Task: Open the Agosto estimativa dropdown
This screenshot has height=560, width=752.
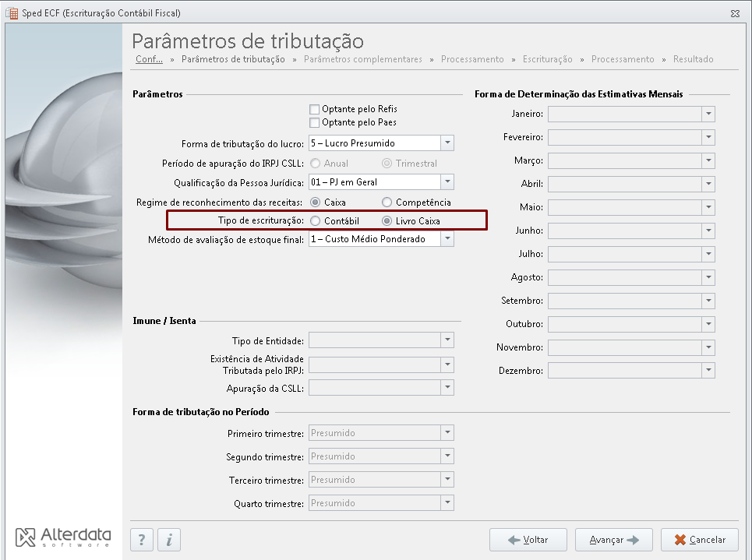Action: point(708,277)
